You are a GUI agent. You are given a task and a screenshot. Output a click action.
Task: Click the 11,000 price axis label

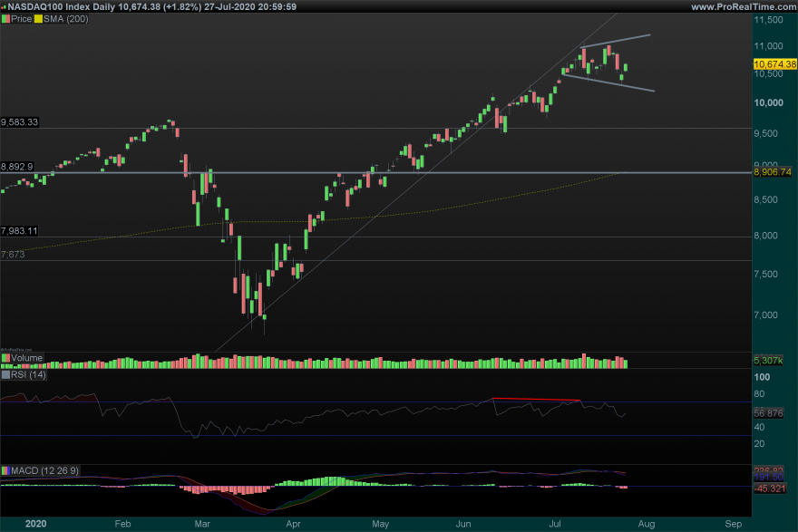click(x=768, y=46)
